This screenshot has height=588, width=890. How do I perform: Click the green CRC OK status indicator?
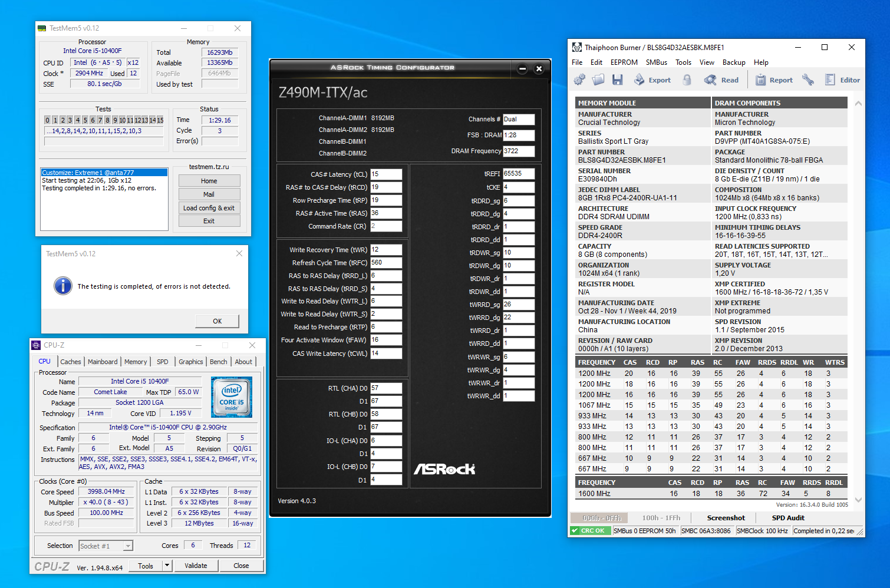[x=590, y=531]
